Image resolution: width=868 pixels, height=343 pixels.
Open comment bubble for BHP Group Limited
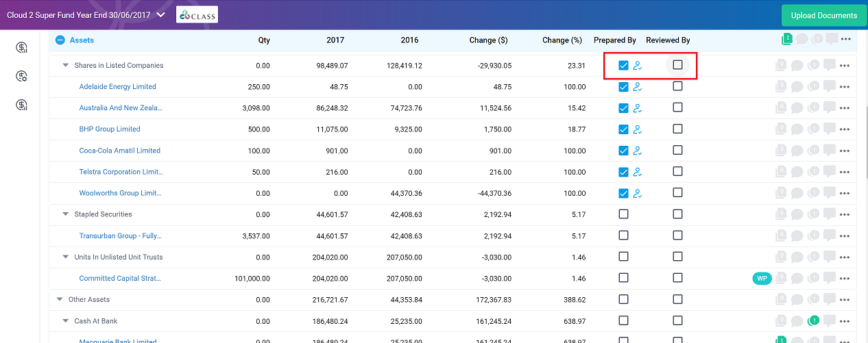797,129
